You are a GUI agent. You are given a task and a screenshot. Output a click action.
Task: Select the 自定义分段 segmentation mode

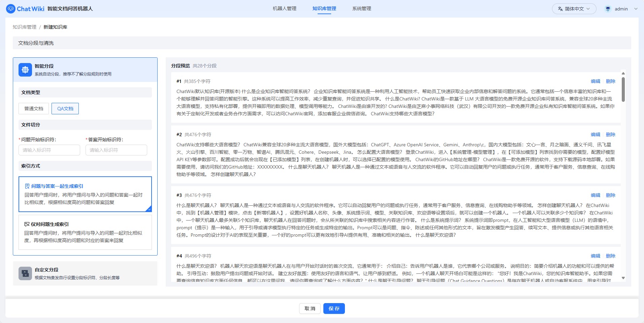[85, 273]
